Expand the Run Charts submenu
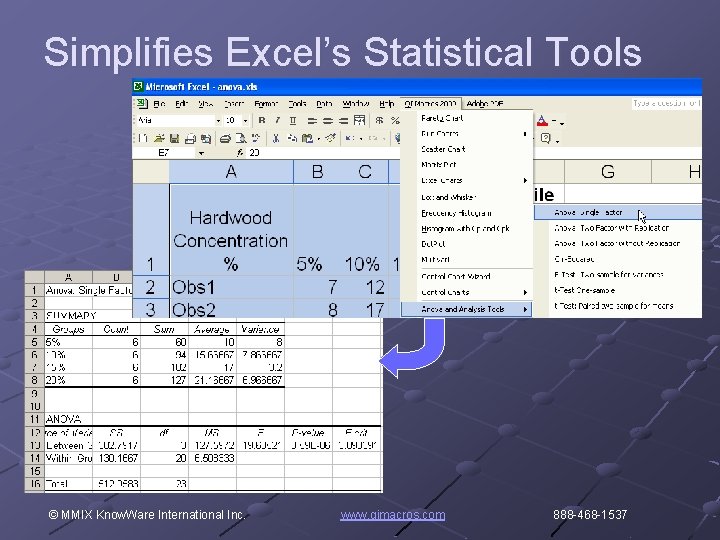This screenshot has height=540, width=720. click(525, 134)
